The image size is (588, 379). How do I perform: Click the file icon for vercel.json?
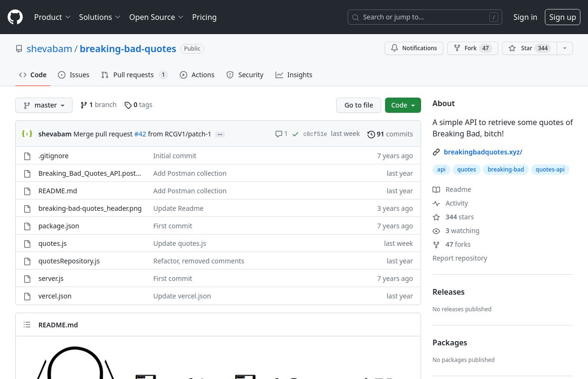(x=27, y=296)
